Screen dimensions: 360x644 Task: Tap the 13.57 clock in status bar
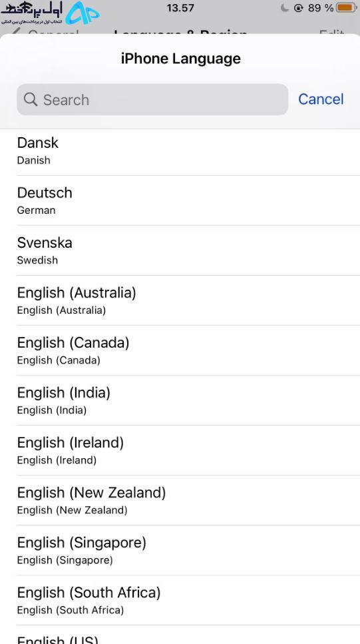180,8
